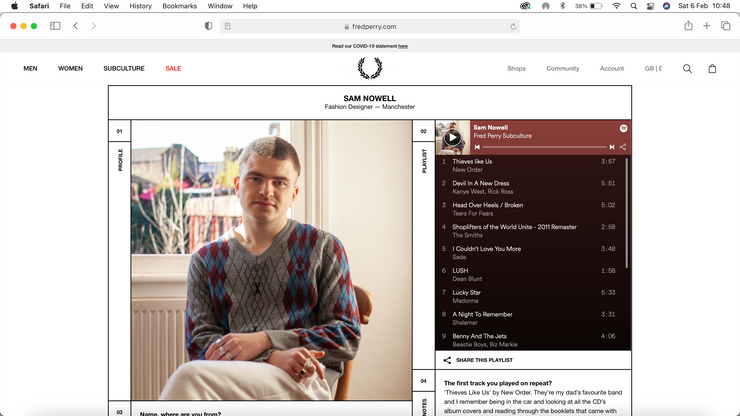The height and width of the screenshot is (416, 740).
Task: Open the Shops link
Action: click(x=516, y=68)
